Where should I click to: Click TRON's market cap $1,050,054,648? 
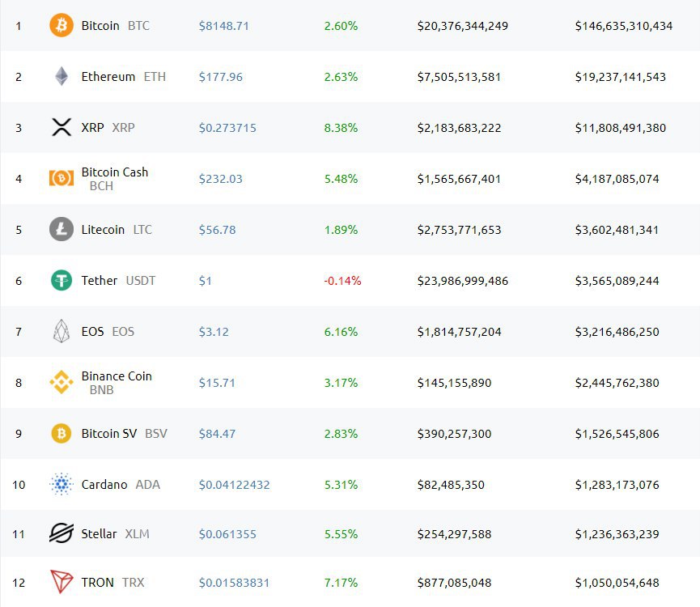point(617,583)
